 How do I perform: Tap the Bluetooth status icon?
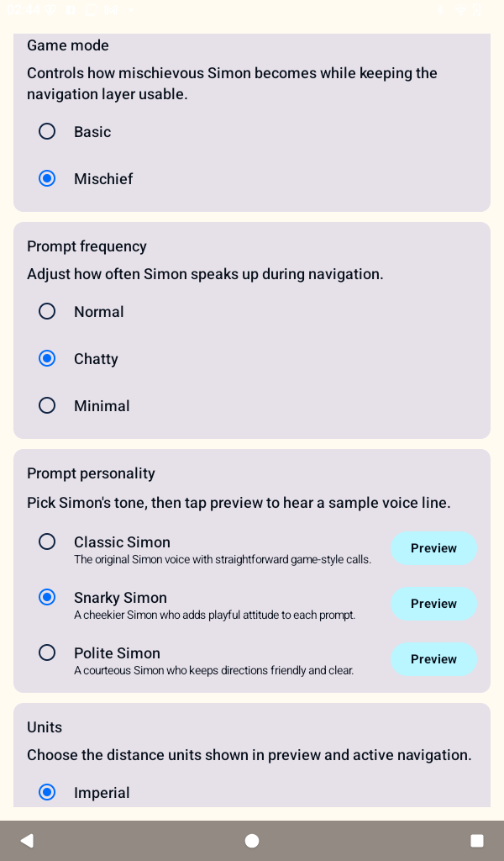click(440, 10)
